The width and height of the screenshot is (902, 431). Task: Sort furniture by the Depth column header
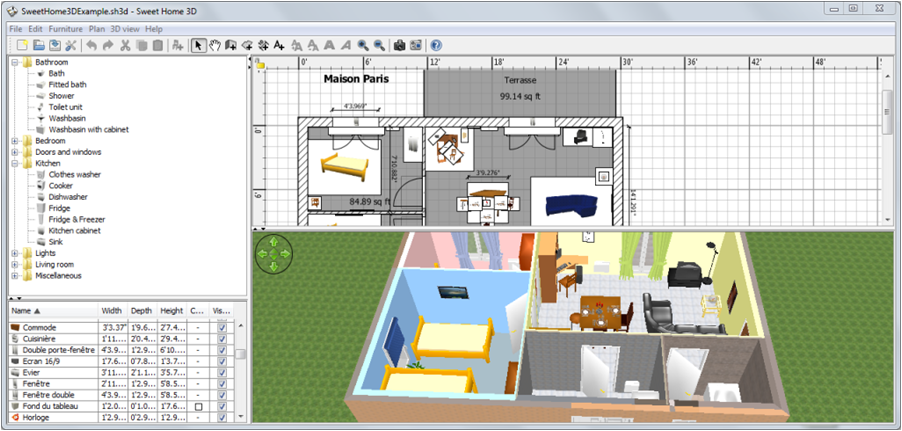click(142, 310)
